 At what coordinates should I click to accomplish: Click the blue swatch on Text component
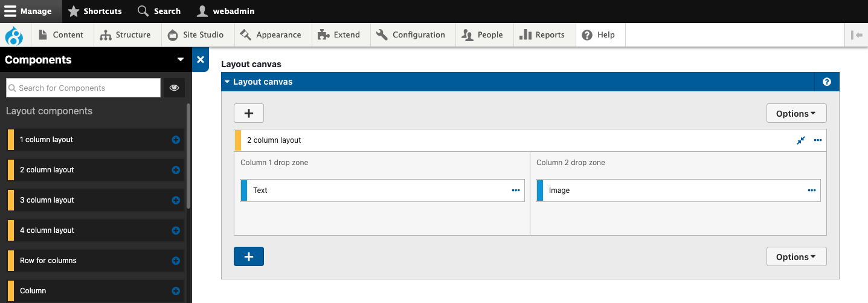pos(244,190)
